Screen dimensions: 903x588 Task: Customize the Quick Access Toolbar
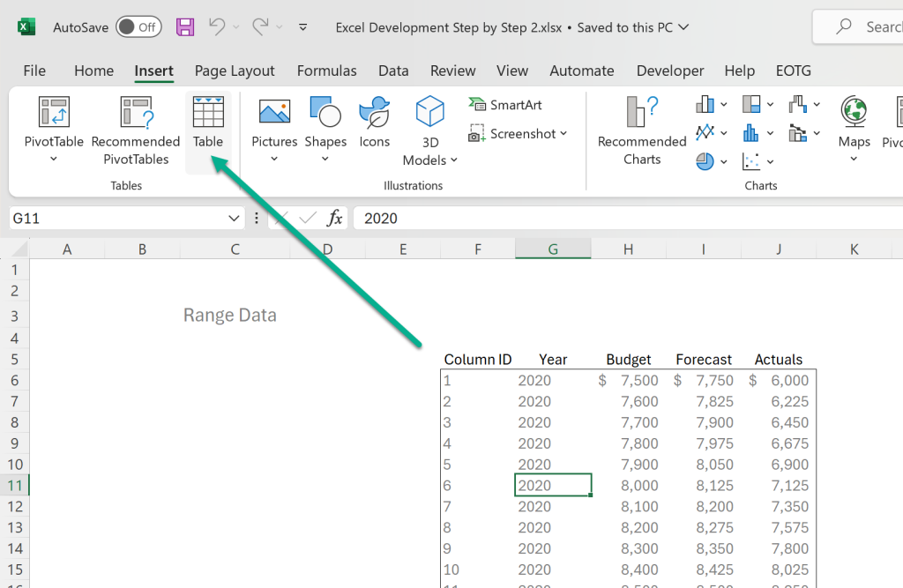pyautogui.click(x=303, y=27)
